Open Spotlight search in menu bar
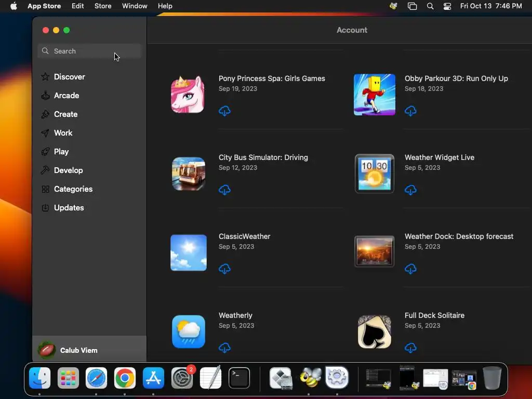532x399 pixels. click(x=430, y=6)
